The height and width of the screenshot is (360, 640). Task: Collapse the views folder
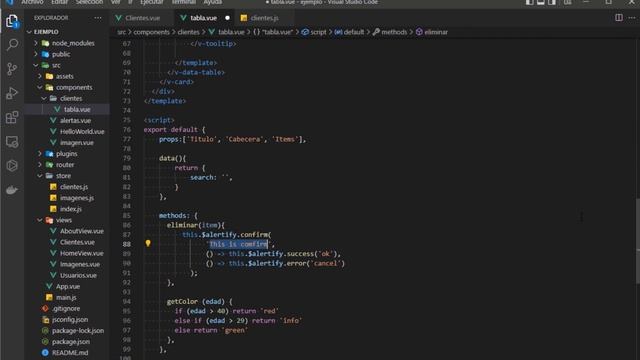[x=64, y=220]
